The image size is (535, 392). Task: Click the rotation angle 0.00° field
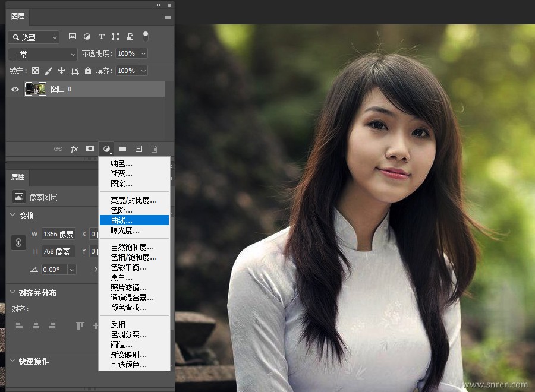[x=54, y=270]
